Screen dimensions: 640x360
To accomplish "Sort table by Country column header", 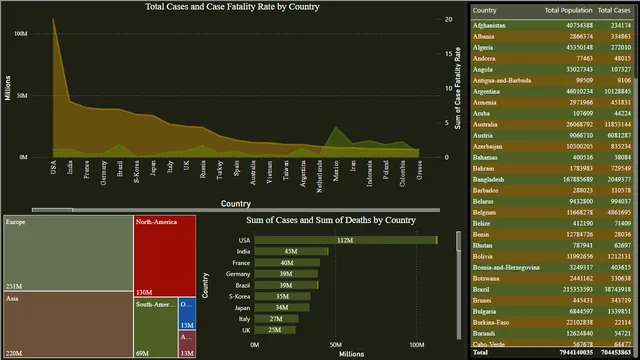I will (x=484, y=10).
